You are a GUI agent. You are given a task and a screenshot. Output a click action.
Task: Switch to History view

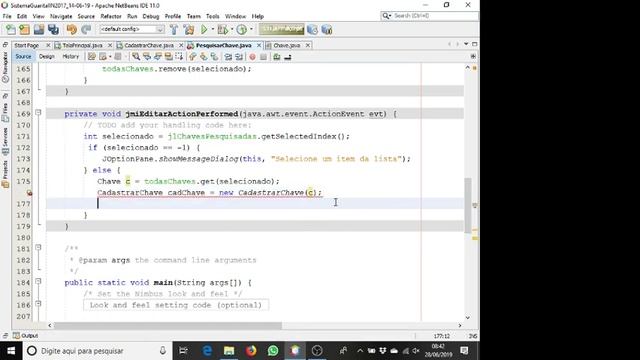pyautogui.click(x=71, y=57)
